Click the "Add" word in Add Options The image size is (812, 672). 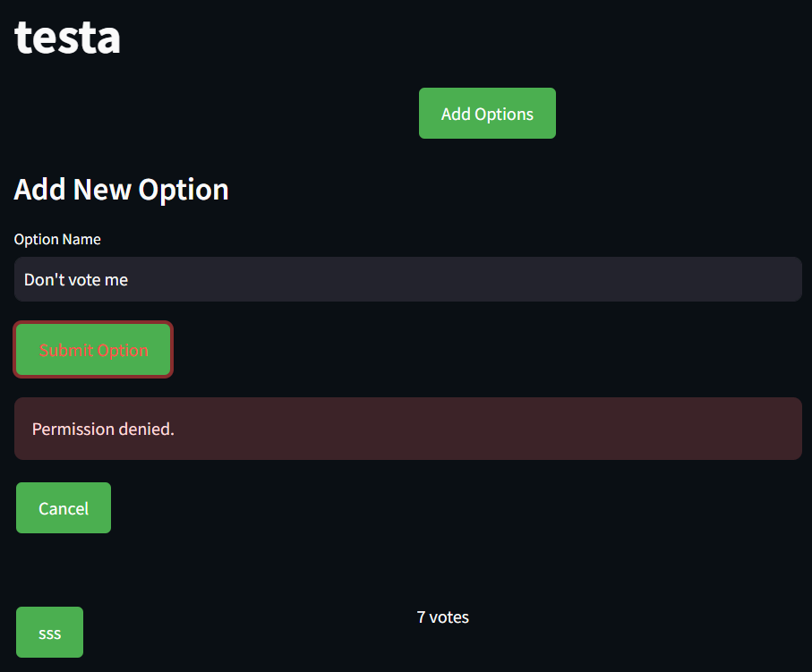[456, 114]
